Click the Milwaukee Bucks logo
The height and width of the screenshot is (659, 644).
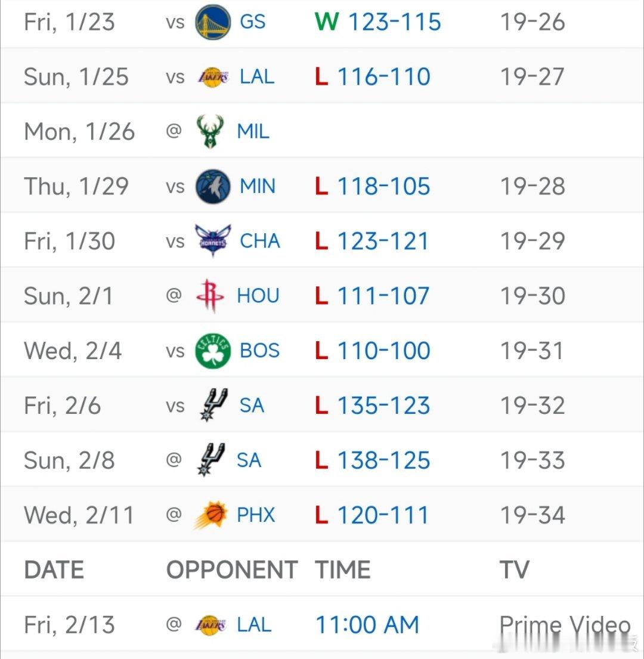pos(210,132)
